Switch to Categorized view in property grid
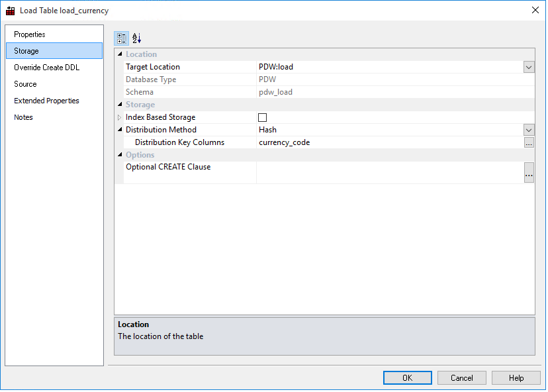Image resolution: width=548 pixels, height=392 pixels. pos(122,38)
